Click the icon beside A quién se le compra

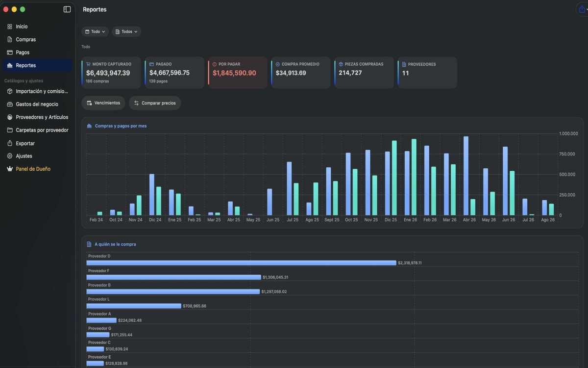(89, 244)
